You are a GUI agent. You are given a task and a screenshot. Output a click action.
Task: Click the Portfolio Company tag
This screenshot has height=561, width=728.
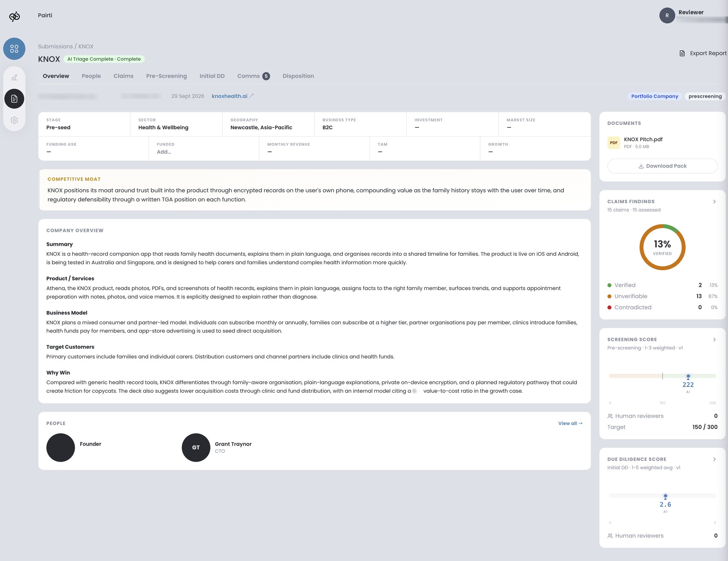pos(654,96)
